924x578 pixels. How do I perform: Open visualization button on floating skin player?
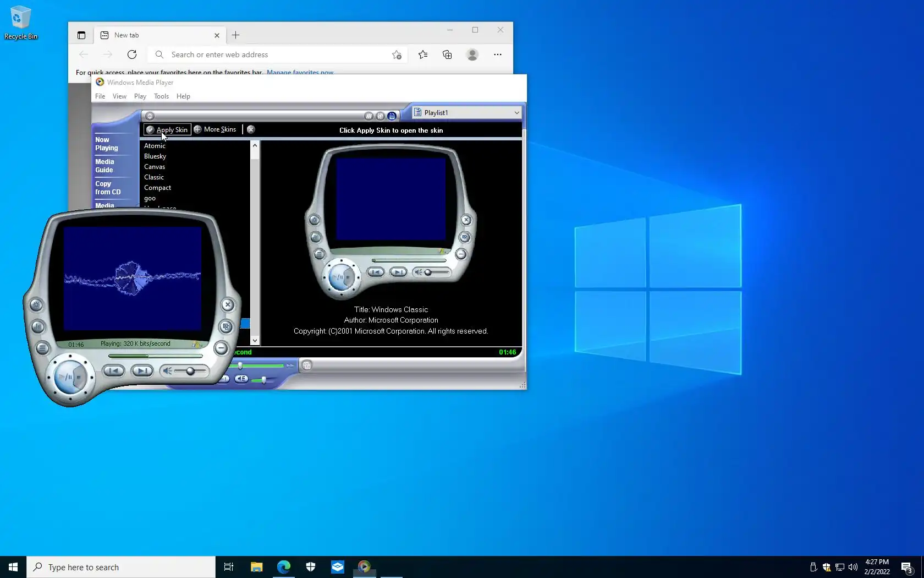36,304
